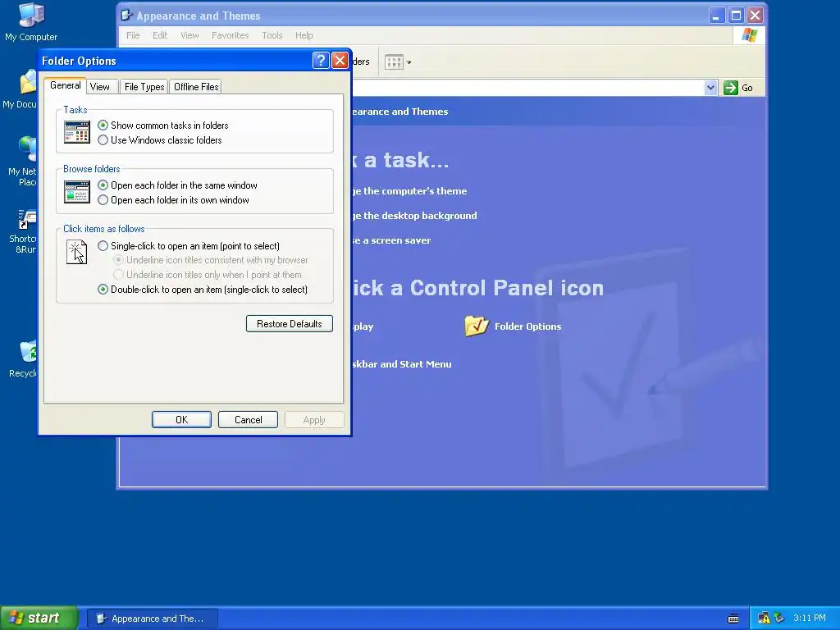Open the View menu in the menu bar

(189, 35)
